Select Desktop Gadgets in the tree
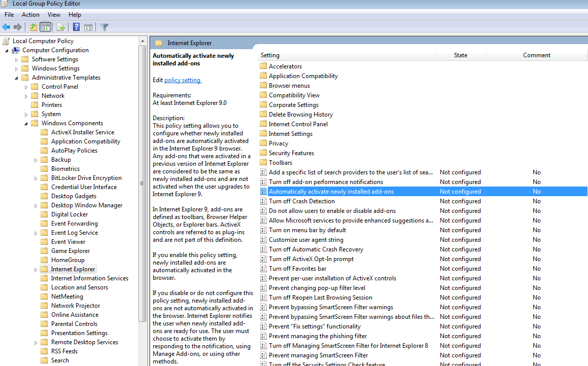This screenshot has width=588, height=366. pyautogui.click(x=74, y=196)
